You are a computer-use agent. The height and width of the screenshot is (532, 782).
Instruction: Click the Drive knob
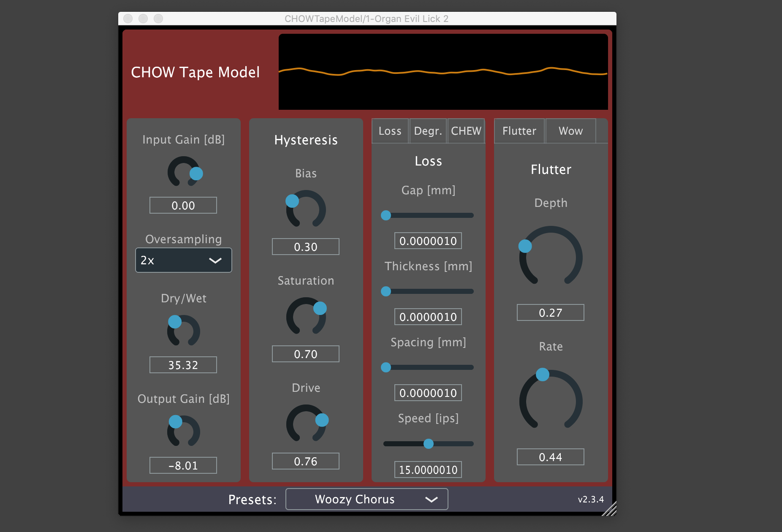tap(305, 424)
